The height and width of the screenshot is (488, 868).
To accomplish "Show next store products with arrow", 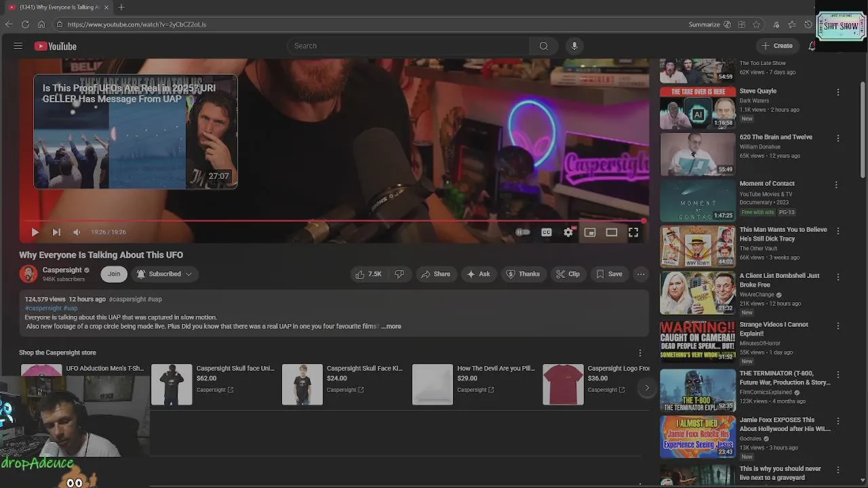I will pos(646,388).
